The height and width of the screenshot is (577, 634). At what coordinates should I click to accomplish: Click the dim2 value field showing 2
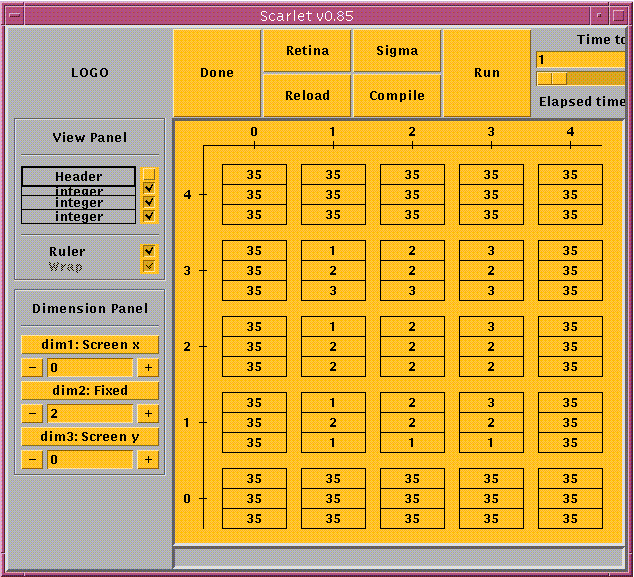tap(90, 414)
